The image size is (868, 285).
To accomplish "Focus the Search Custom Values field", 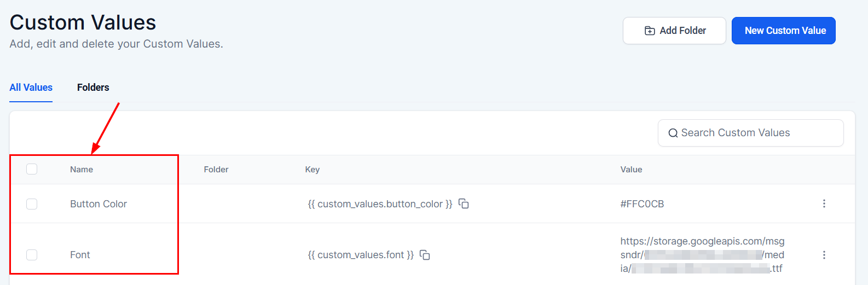I will click(755, 133).
